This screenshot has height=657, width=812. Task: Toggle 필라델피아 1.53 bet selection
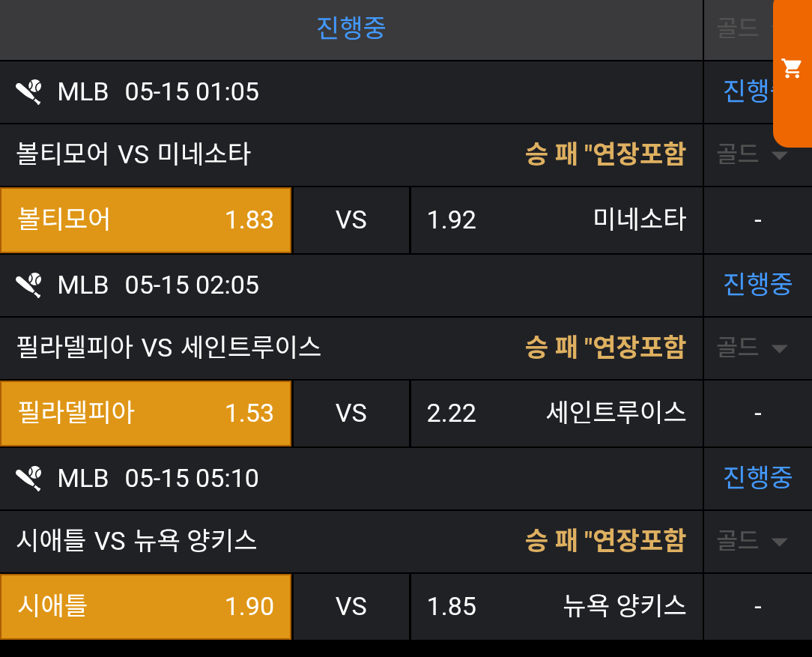click(x=145, y=414)
